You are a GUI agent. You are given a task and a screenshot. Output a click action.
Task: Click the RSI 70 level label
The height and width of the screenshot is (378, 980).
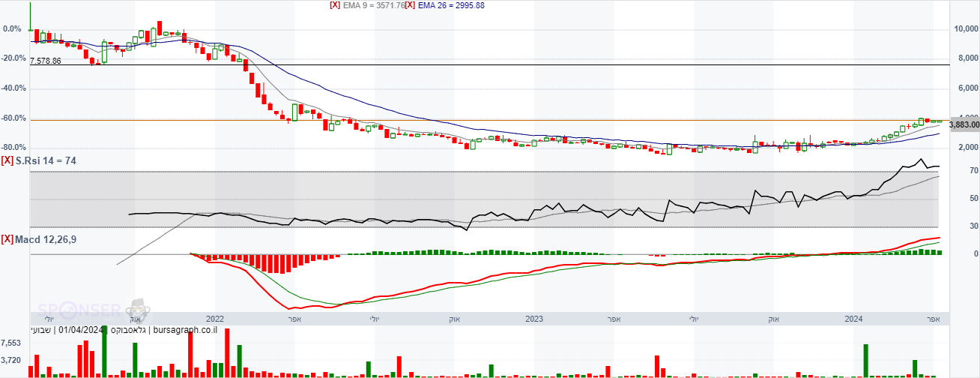(975, 172)
